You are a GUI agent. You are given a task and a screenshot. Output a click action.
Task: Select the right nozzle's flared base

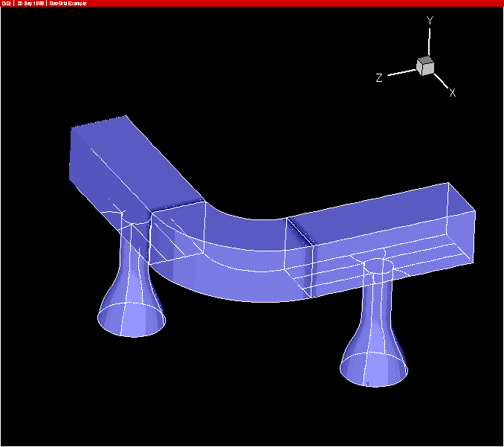tap(374, 364)
